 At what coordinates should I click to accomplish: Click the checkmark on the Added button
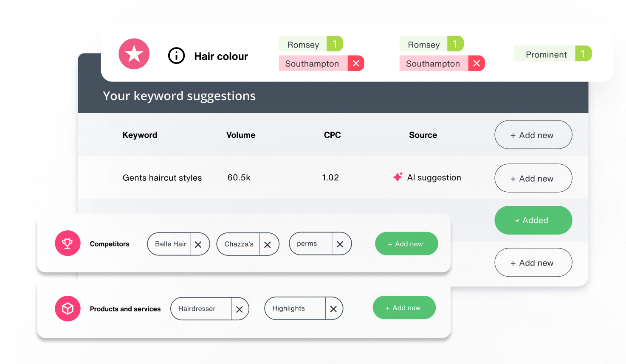[517, 220]
